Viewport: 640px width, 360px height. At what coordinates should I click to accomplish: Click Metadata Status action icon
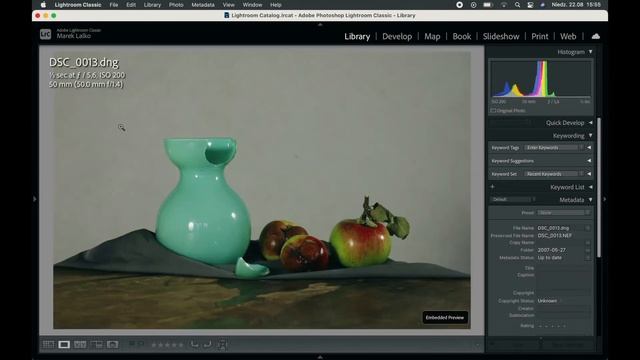588,258
